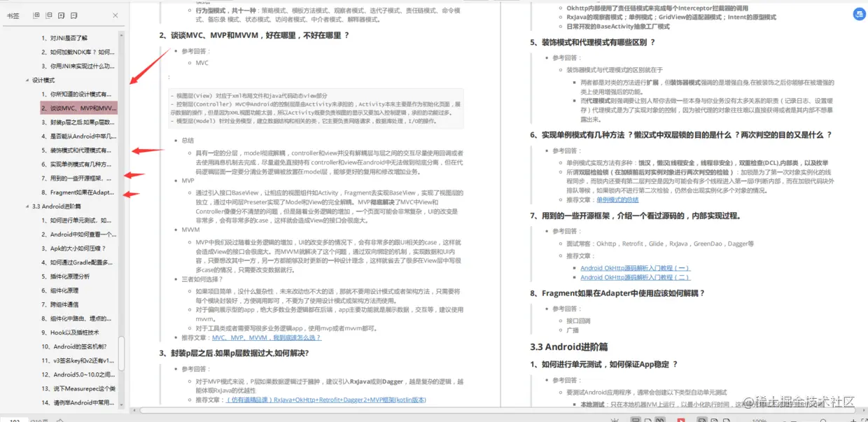Image resolution: width=868 pixels, height=422 pixels.
Task: Click the bookmark panel scroll-down arrow
Action: pos(122,404)
